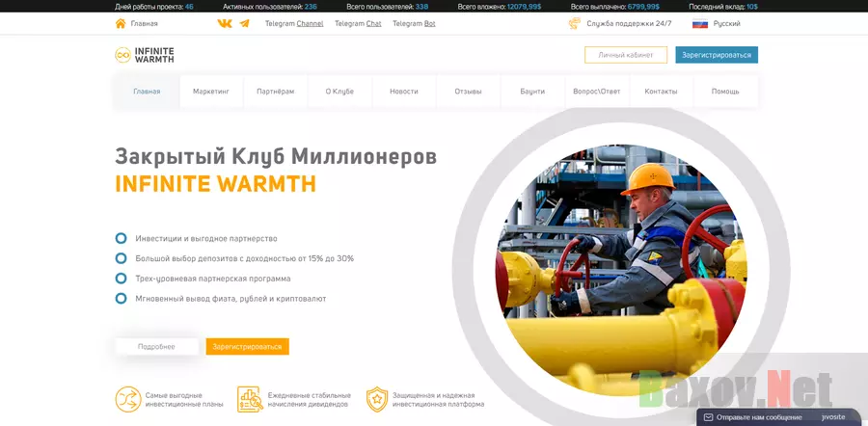
Task: Click the blue Зарегистрироваться button
Action: [x=717, y=55]
